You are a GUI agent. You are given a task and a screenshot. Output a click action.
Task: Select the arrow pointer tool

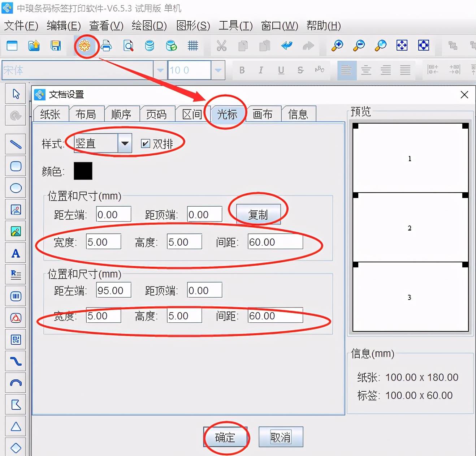pos(16,94)
